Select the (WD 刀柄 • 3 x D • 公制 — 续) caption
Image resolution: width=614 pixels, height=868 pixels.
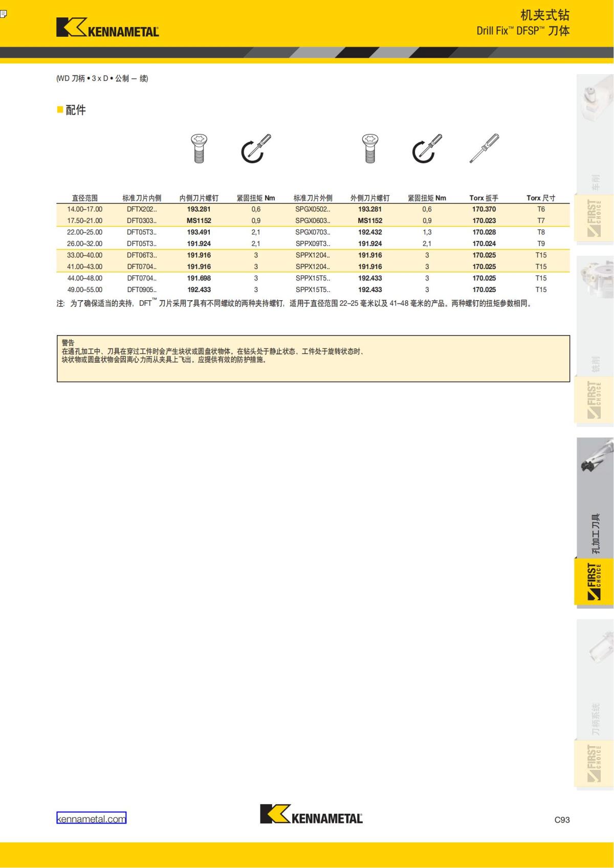coord(102,79)
